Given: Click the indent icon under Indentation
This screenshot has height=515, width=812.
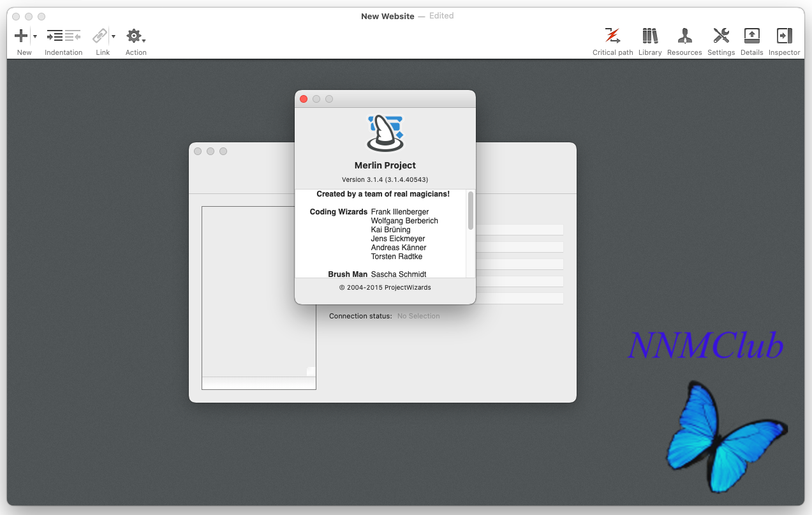Looking at the screenshot, I should tap(55, 36).
